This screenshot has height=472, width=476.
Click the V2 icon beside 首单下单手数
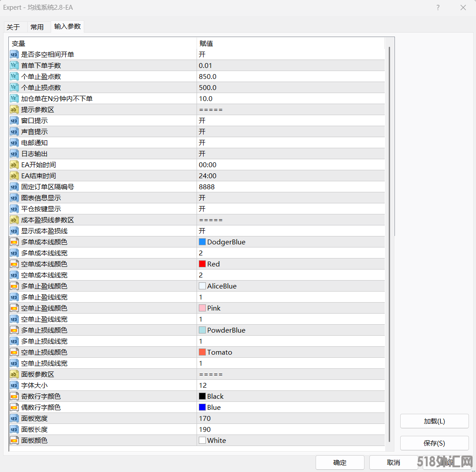tap(13, 65)
